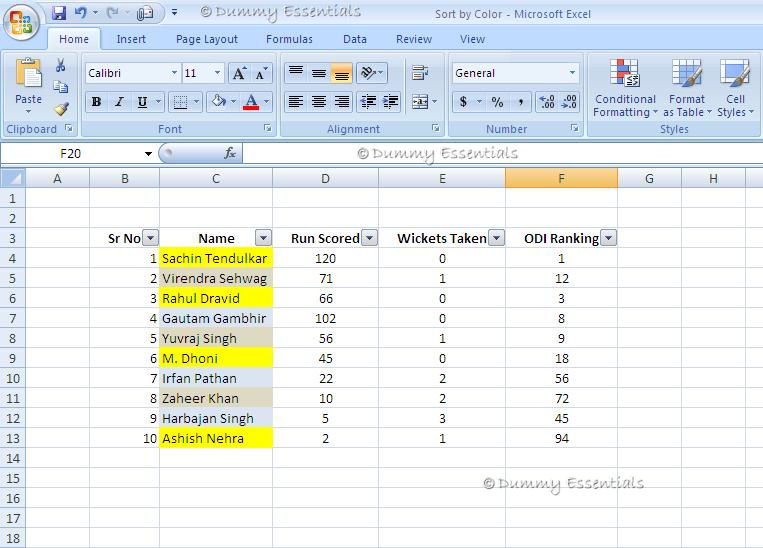The image size is (763, 548).
Task: Click the Paste clipboard icon
Action: coord(28,73)
